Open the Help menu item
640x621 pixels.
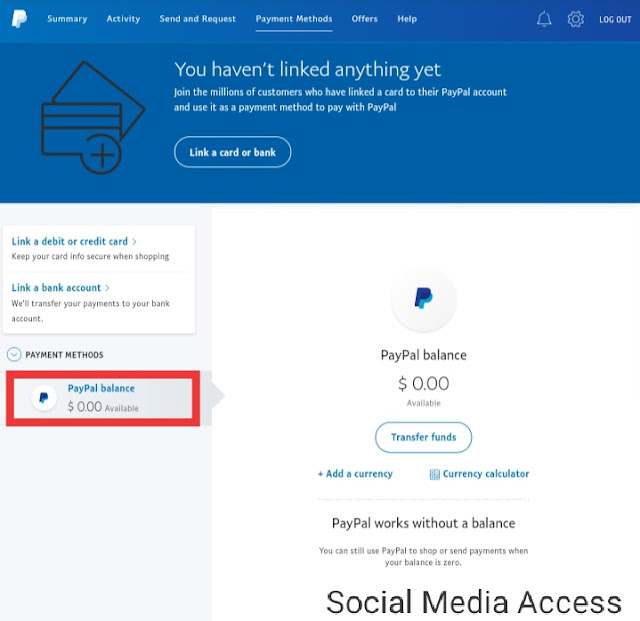click(x=407, y=19)
